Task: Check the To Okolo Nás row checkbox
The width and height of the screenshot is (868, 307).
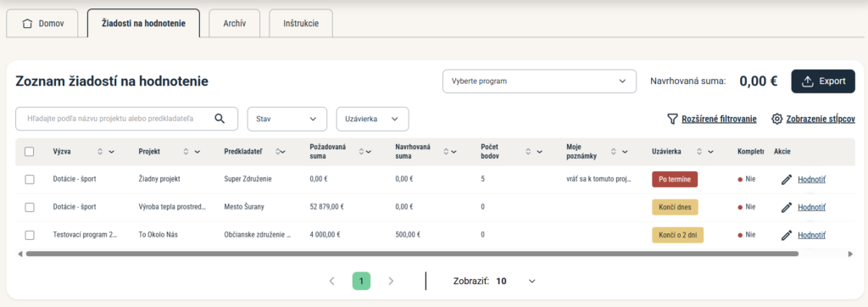Action: click(x=30, y=235)
